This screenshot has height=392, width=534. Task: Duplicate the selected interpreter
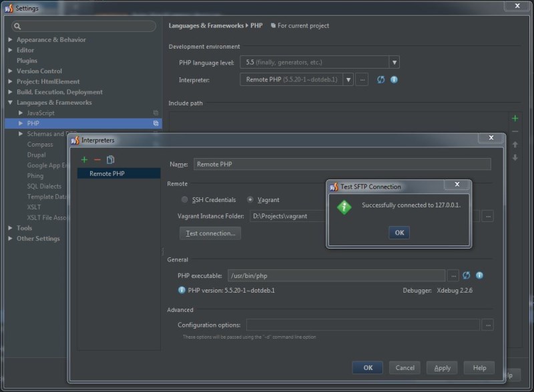[x=111, y=159]
